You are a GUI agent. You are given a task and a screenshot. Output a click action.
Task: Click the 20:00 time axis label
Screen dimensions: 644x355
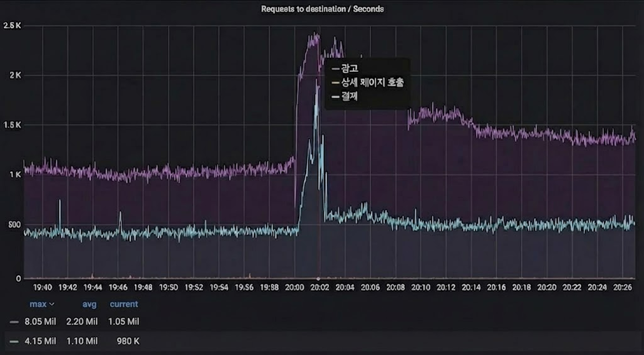click(294, 287)
